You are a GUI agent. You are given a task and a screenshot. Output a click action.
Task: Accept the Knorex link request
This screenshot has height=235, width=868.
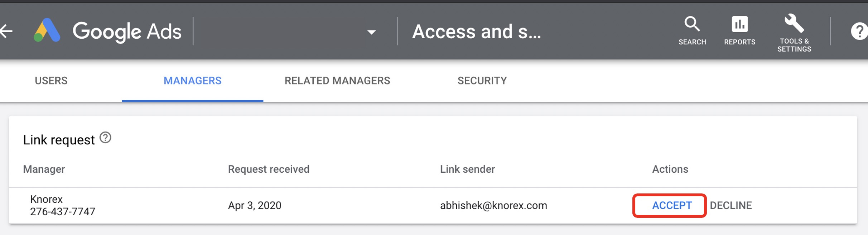[672, 205]
